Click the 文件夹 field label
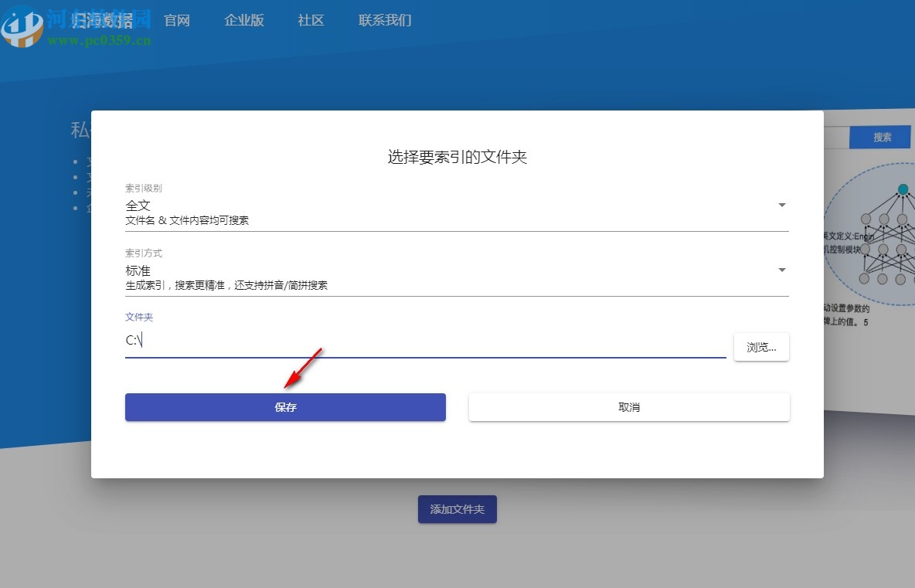 pyautogui.click(x=139, y=317)
